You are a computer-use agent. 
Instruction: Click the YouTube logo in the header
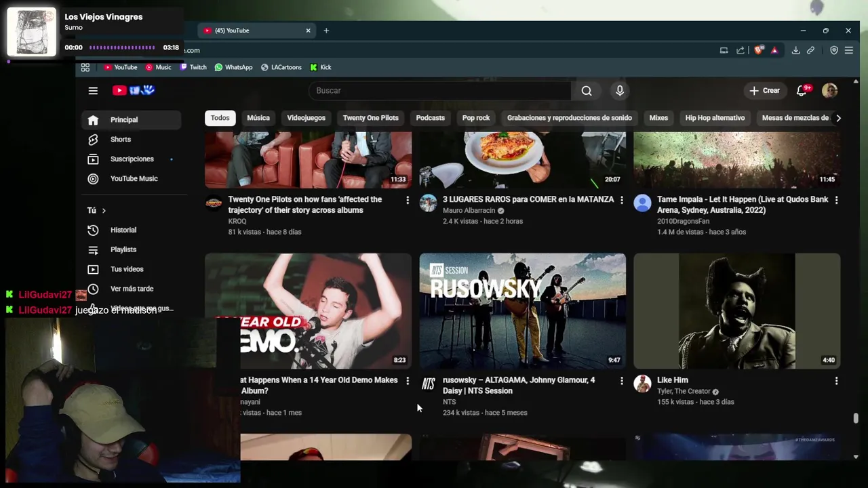click(134, 90)
